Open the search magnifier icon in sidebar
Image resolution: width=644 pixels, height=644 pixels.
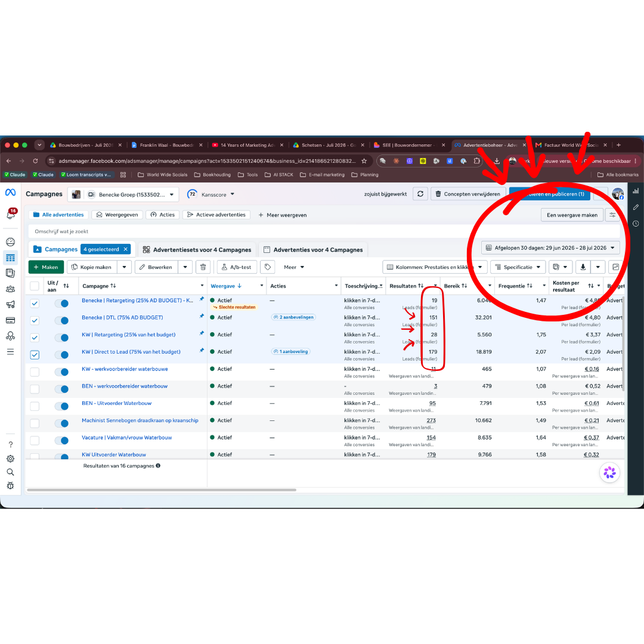tap(10, 472)
